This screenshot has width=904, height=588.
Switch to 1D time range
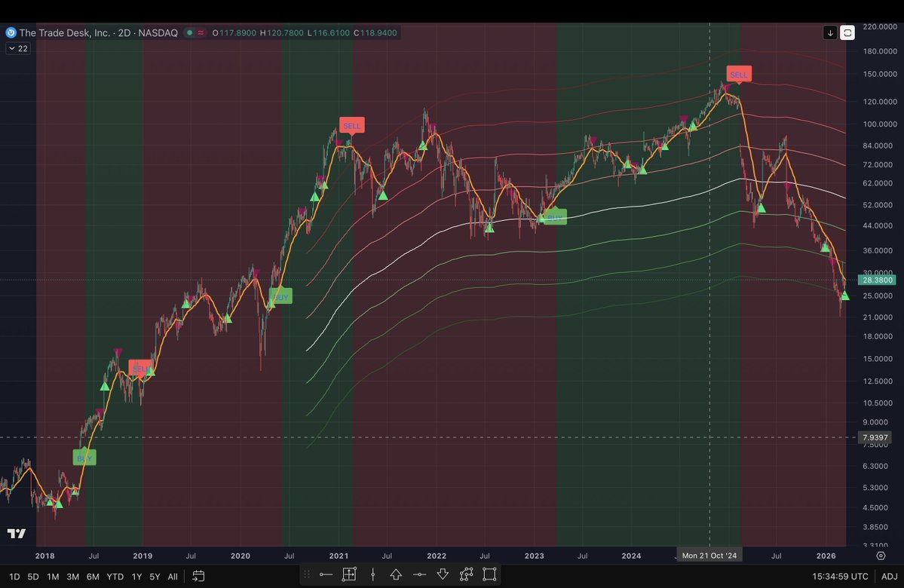pos(14,577)
